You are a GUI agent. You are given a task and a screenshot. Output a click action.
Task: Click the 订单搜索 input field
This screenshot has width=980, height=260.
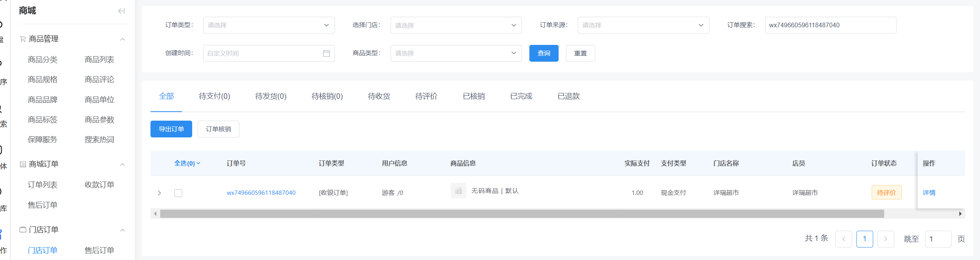830,25
